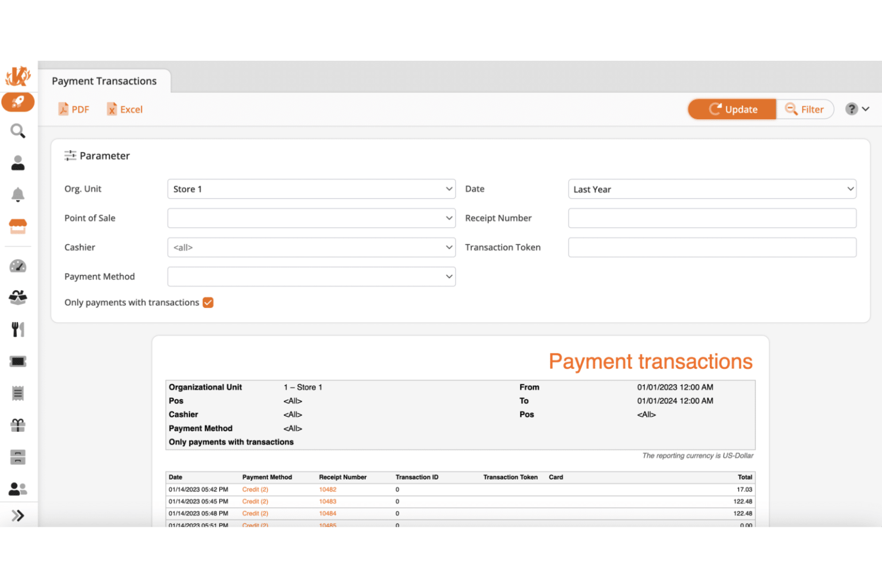The image size is (882, 588).
Task: Click the Parameter sliders icon
Action: [70, 155]
